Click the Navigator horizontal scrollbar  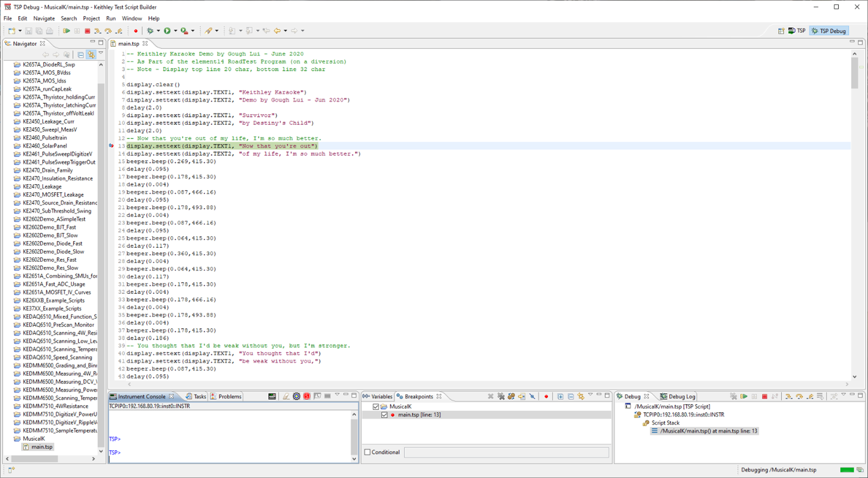tap(35, 459)
